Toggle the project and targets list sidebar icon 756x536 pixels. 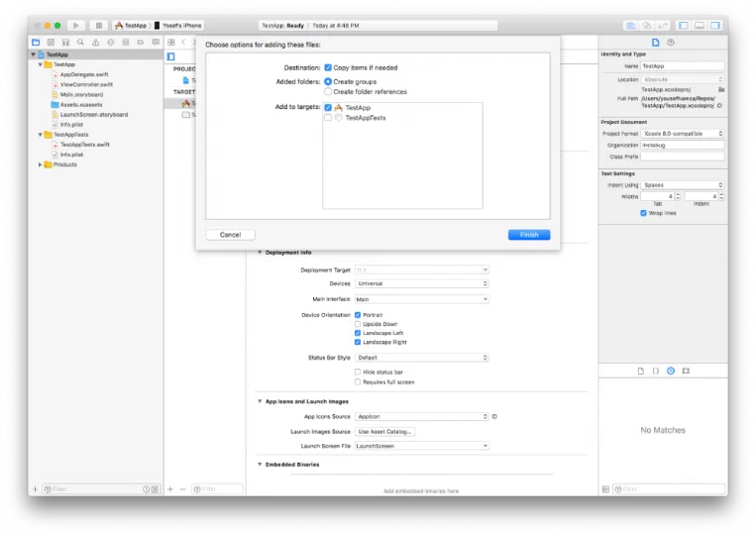click(x=170, y=56)
